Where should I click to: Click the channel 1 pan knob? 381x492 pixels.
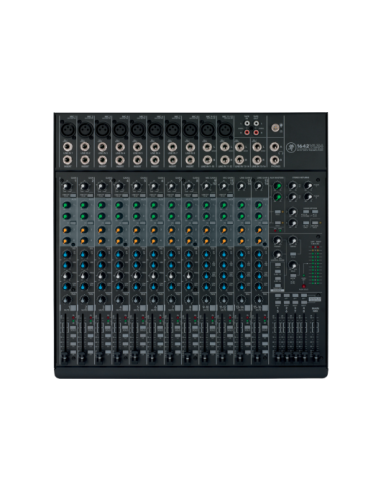point(67,299)
